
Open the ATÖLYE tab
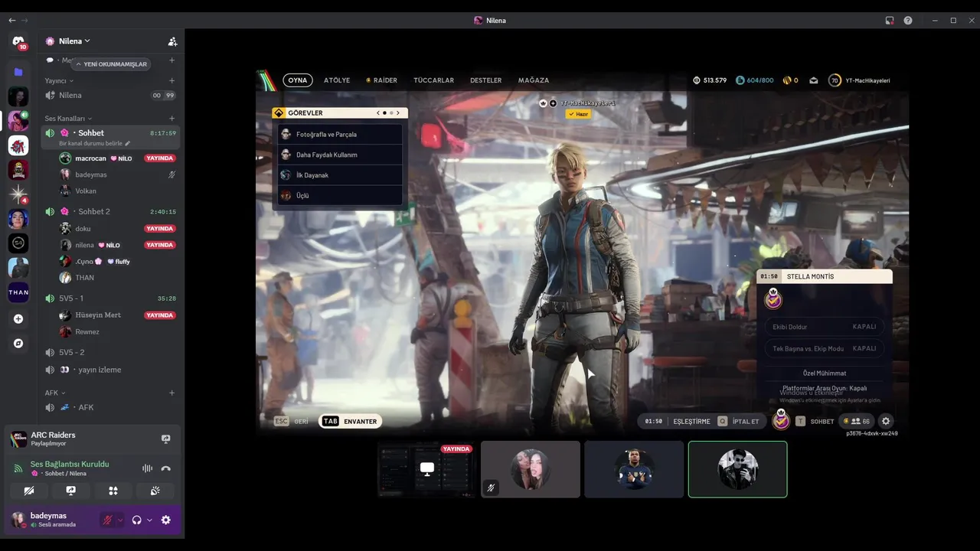click(337, 80)
